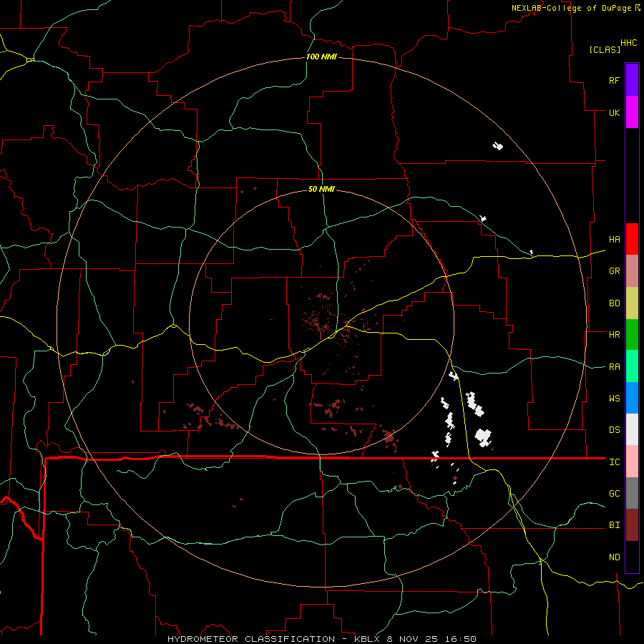
Task: Click the purple RF color swatch
Action: pos(632,80)
